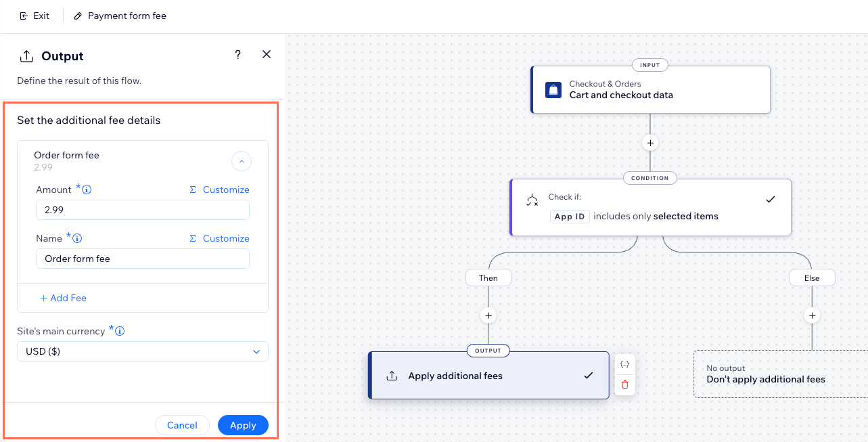
Task: Click the red delete trash icon
Action: (x=624, y=384)
